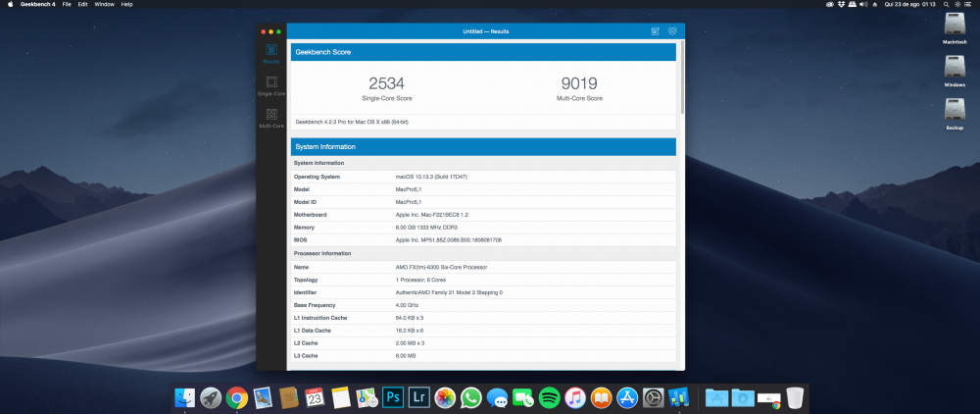Click the 9019 multi-core score value

coord(579,83)
